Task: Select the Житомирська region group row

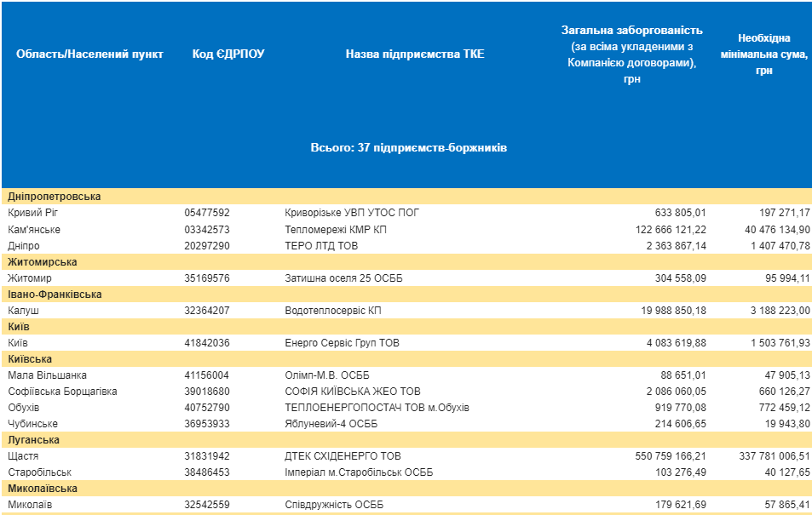Action: pyautogui.click(x=43, y=262)
